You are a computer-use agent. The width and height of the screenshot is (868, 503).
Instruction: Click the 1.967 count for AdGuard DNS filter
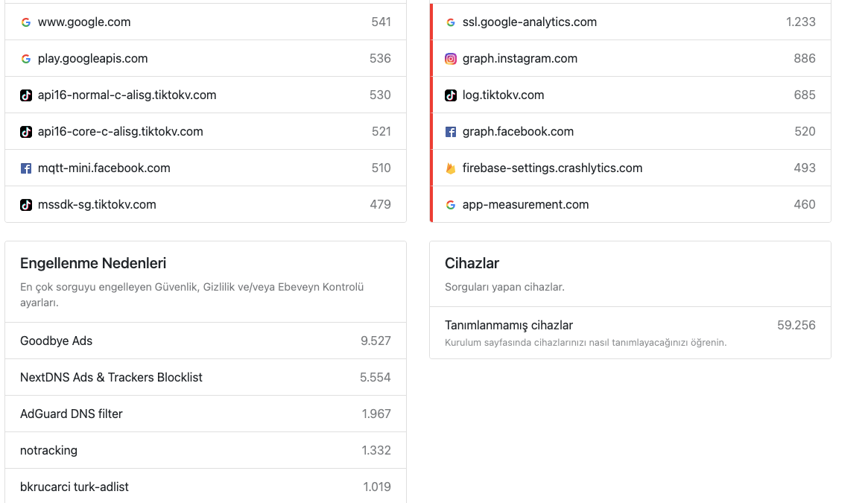(376, 414)
